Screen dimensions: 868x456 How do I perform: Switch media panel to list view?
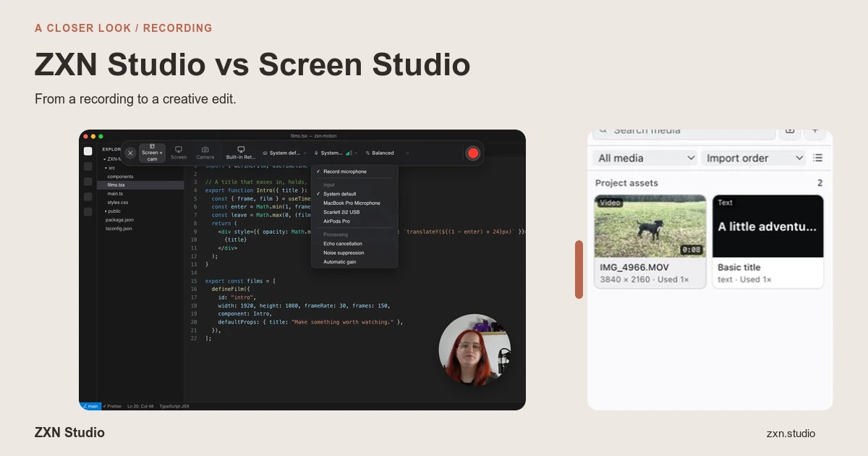point(817,158)
